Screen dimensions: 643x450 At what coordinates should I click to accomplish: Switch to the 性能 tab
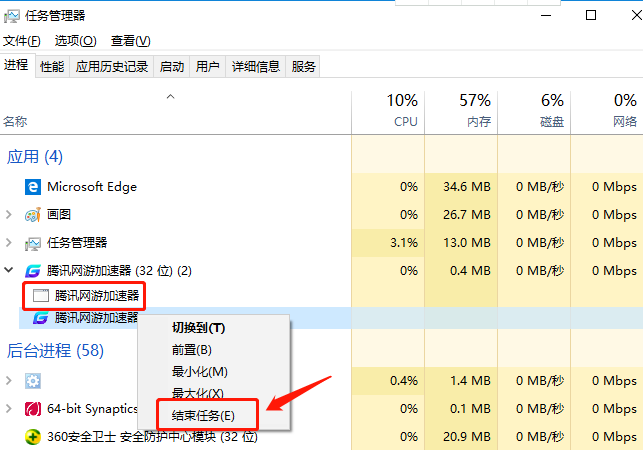click(52, 67)
